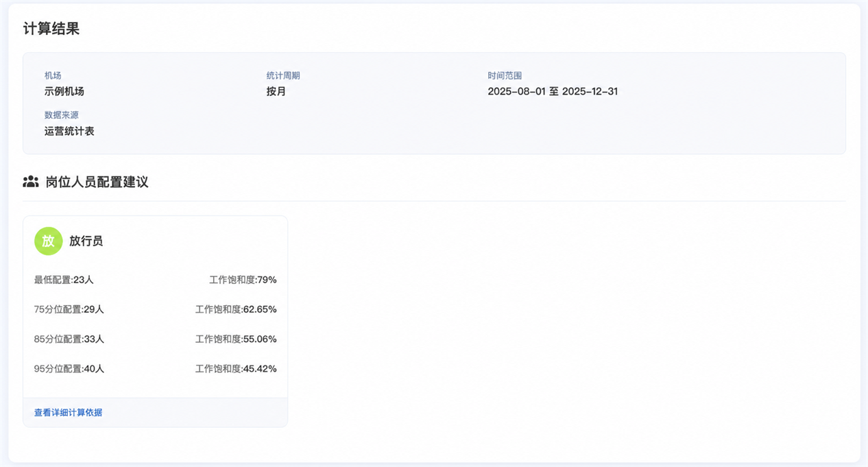Click the 时间范围 field label

(505, 75)
